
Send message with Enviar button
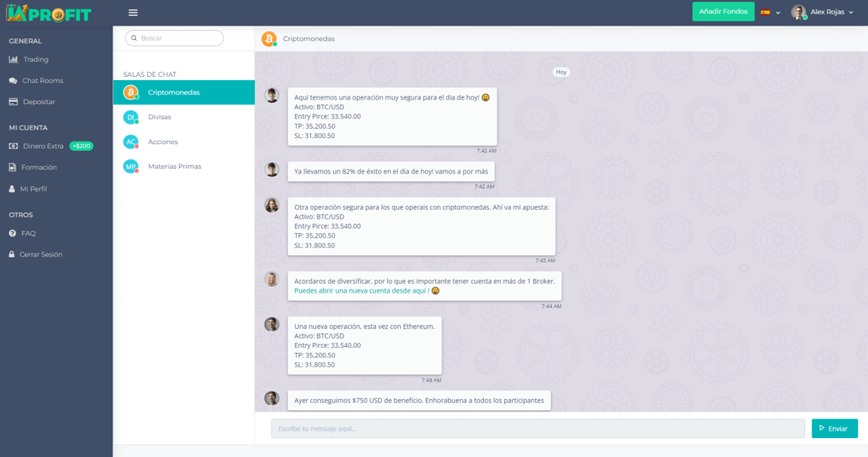pos(834,428)
